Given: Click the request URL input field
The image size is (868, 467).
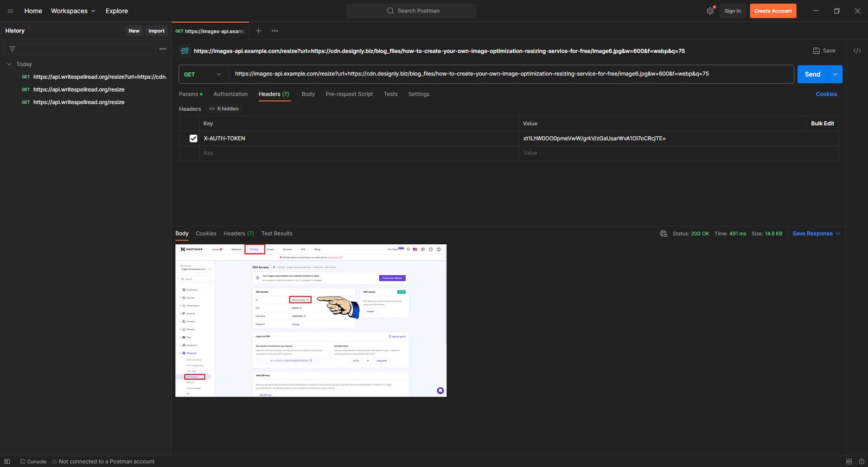Looking at the screenshot, I should [511, 74].
